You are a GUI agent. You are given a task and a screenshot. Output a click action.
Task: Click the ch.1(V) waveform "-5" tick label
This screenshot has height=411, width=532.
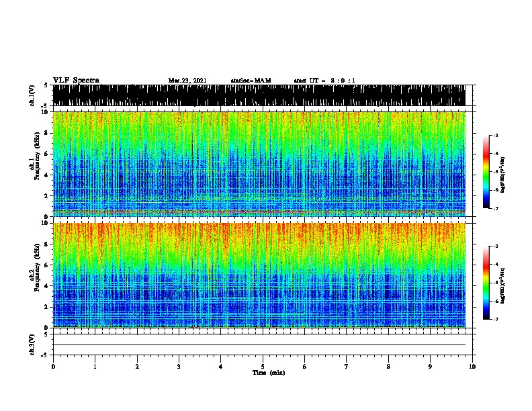pyautogui.click(x=45, y=106)
